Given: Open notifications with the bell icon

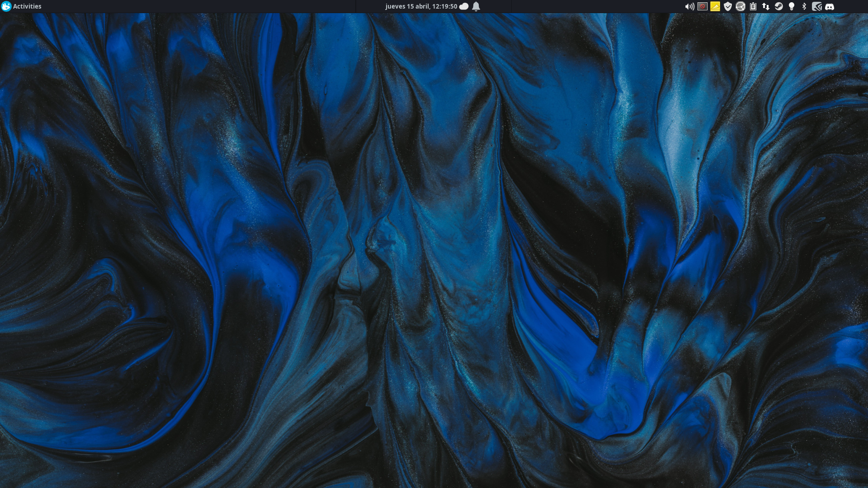Looking at the screenshot, I should click(x=476, y=6).
